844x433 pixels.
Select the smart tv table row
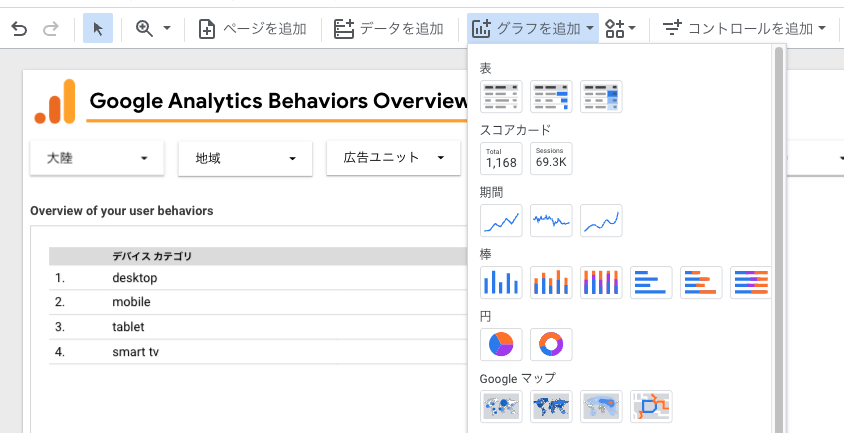point(258,352)
